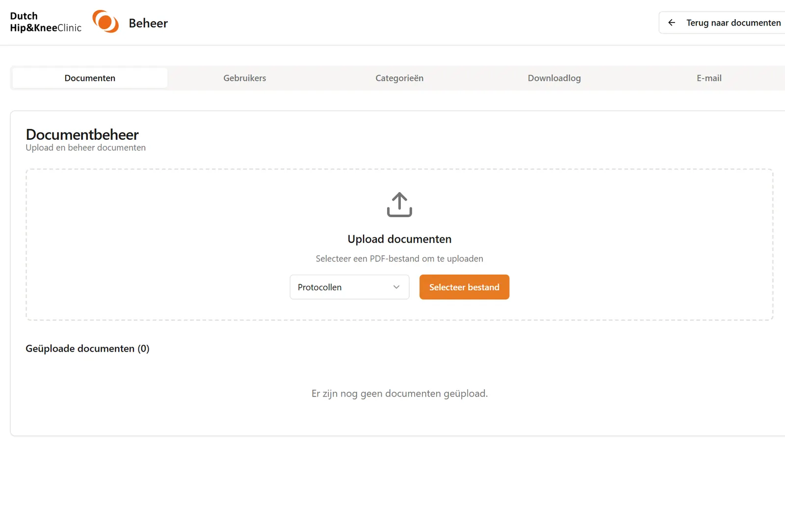Select the Downloadlog tab

pyautogui.click(x=554, y=78)
